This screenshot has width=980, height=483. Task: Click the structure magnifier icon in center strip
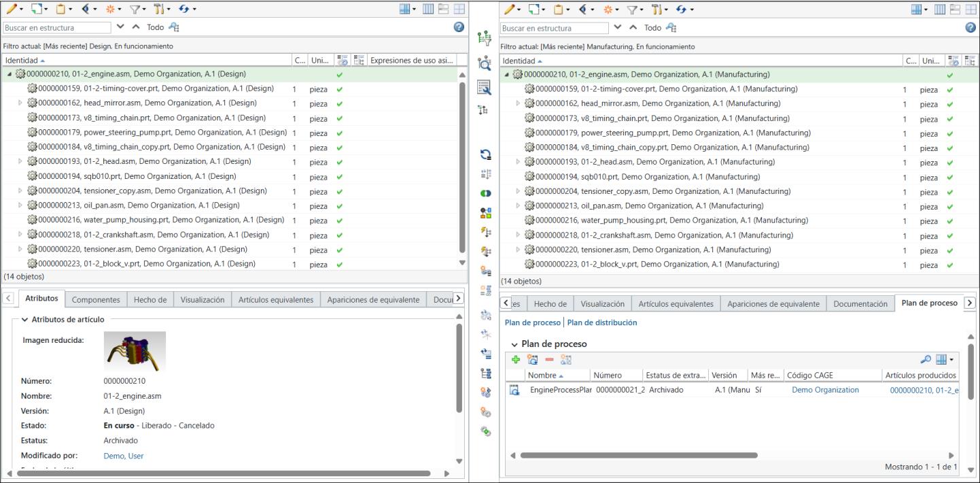coord(485,64)
